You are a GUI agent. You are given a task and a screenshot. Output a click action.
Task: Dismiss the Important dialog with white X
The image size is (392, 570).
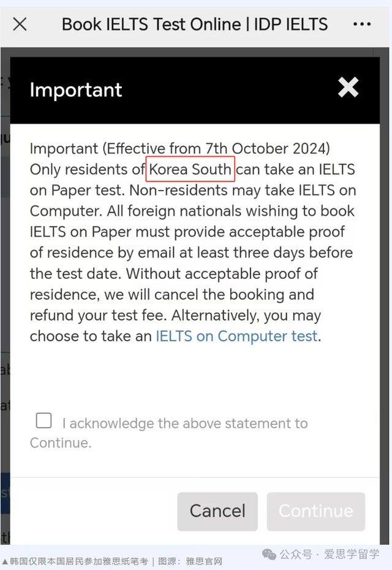point(349,87)
